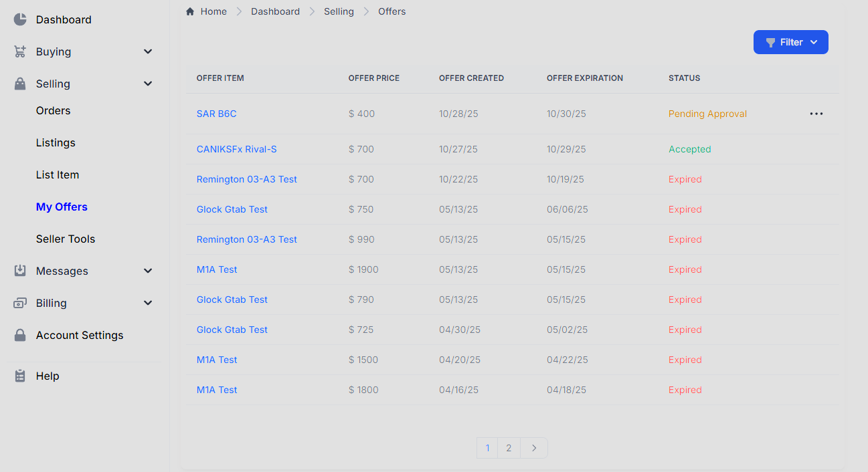The width and height of the screenshot is (868, 472).
Task: Click the home icon in the breadcrumb
Action: tap(189, 11)
